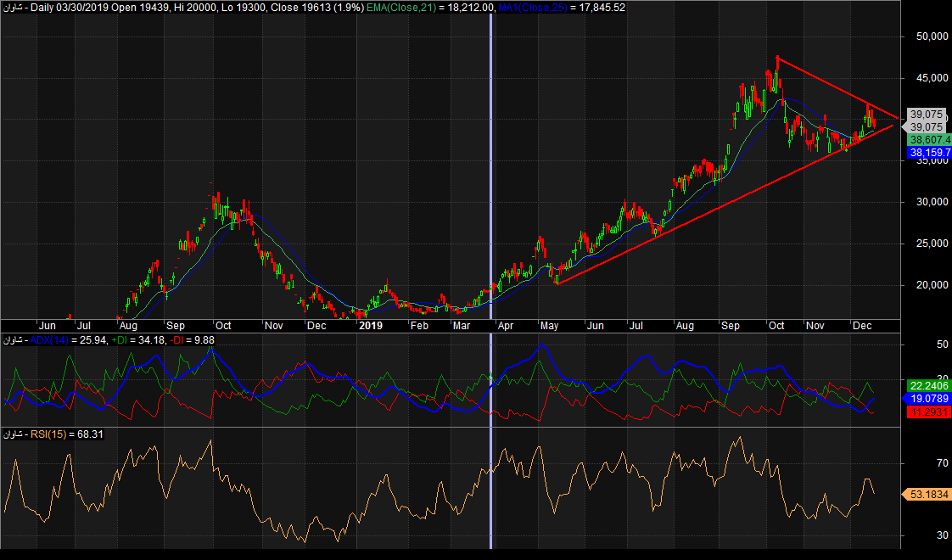Click the Feb label on time axis
952x560 pixels.
(x=419, y=326)
